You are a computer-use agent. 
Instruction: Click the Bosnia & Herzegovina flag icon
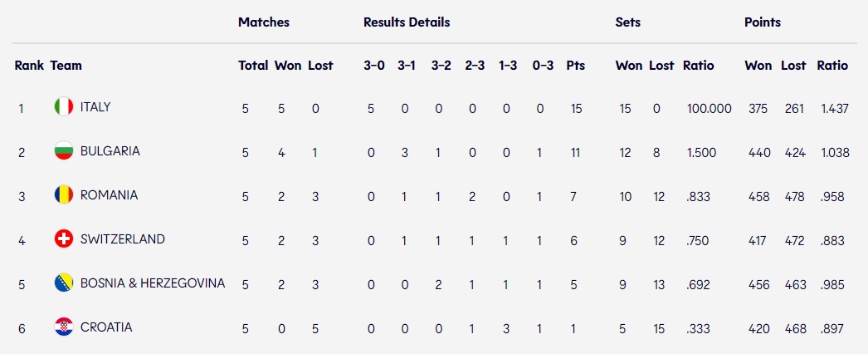pyautogui.click(x=63, y=283)
